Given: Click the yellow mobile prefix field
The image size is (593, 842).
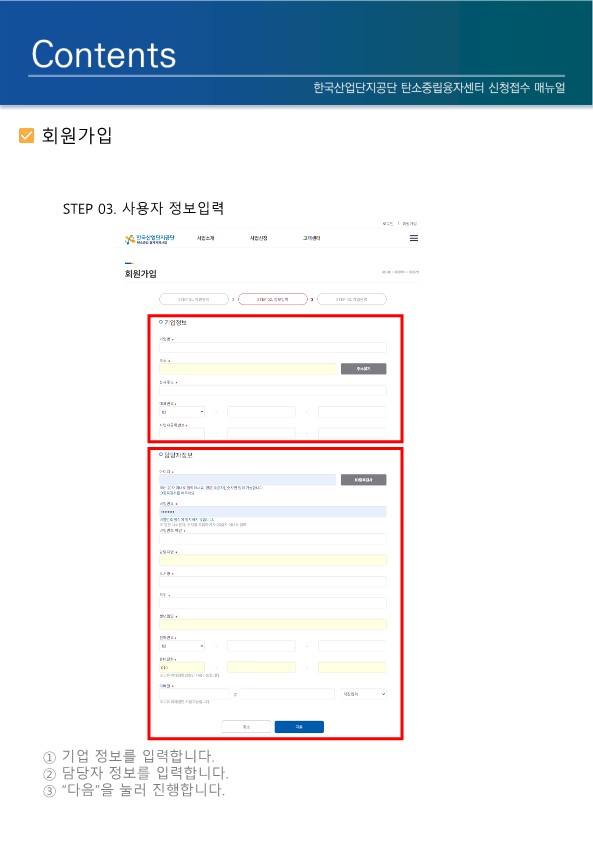Looking at the screenshot, I should pyautogui.click(x=182, y=667).
